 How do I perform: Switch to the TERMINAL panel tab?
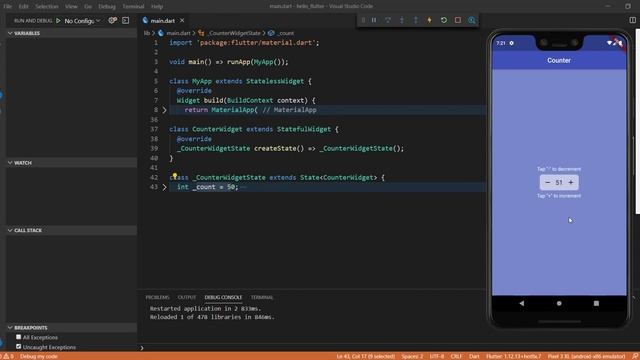pyautogui.click(x=262, y=297)
